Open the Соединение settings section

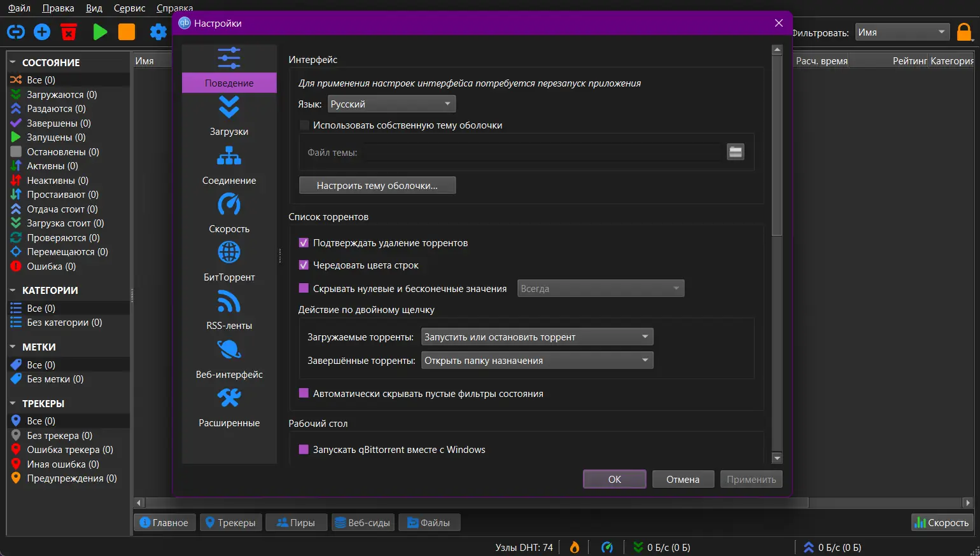click(x=229, y=165)
